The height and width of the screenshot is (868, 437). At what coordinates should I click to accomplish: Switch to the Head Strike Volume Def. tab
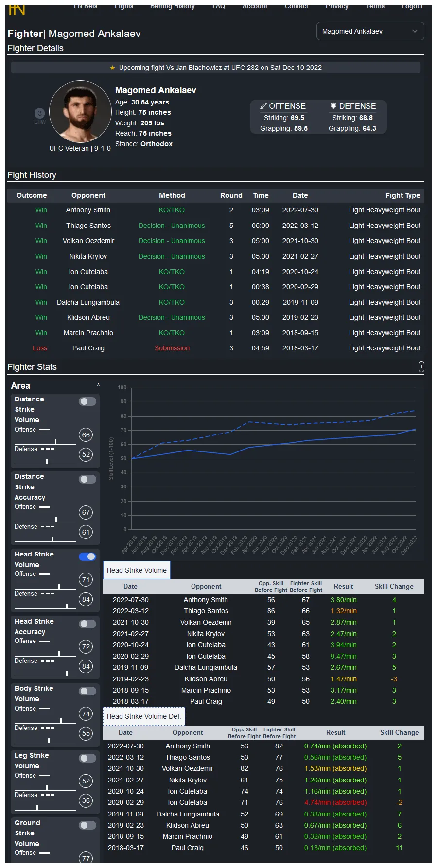[144, 716]
